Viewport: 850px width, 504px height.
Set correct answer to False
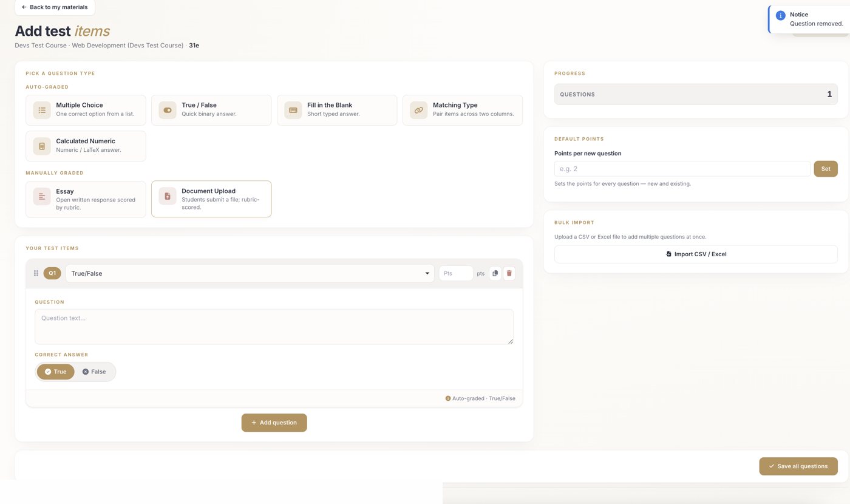[x=94, y=372]
